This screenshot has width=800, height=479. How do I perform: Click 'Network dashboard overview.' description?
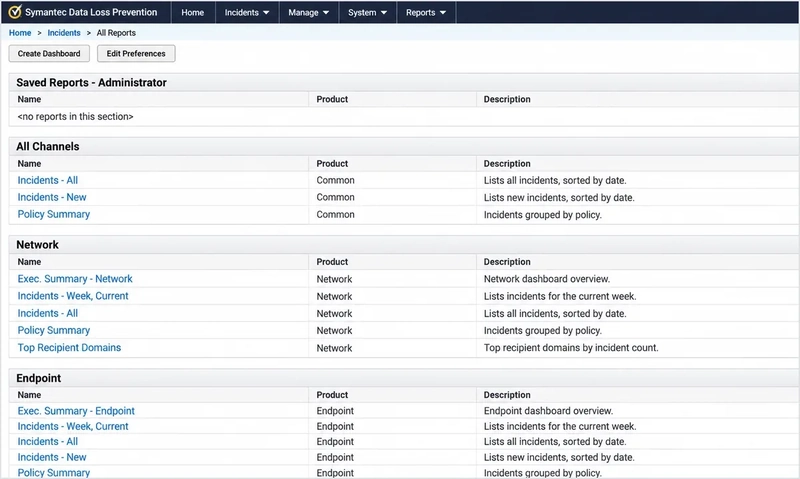(547, 279)
